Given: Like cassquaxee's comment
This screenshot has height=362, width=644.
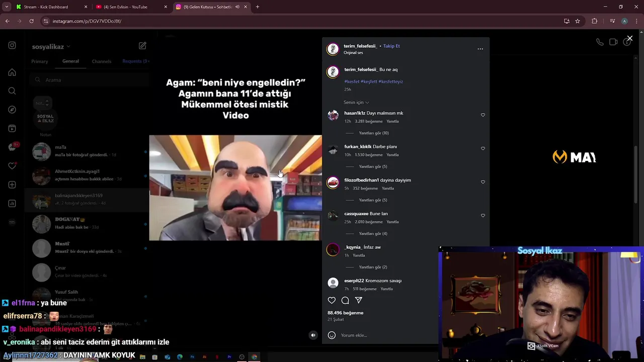Looking at the screenshot, I should tap(483, 216).
